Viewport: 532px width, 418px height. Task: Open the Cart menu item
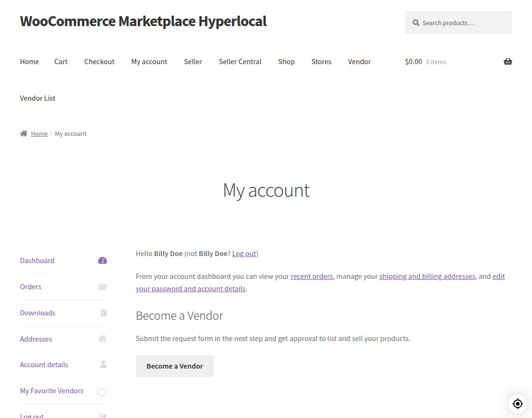coord(61,61)
